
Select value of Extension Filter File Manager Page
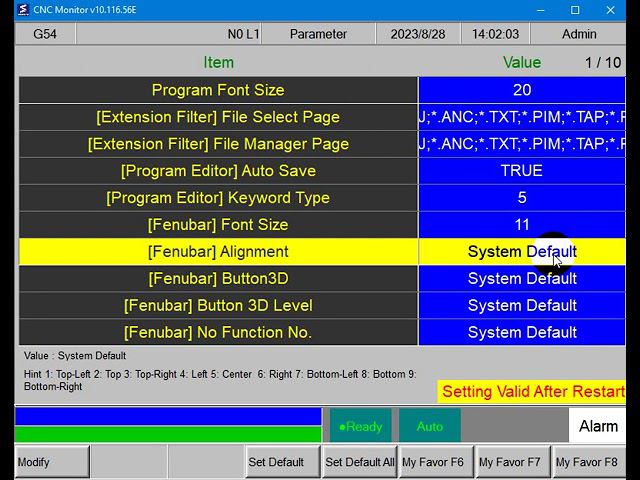tap(522, 144)
